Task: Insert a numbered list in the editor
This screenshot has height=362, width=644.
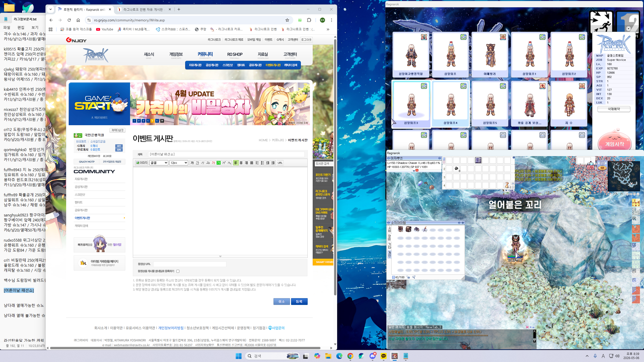Action: 257,163
